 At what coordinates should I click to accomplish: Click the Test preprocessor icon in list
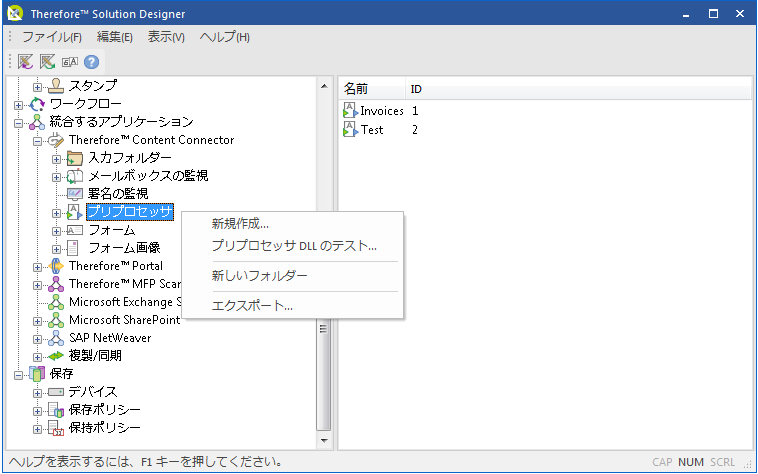350,129
